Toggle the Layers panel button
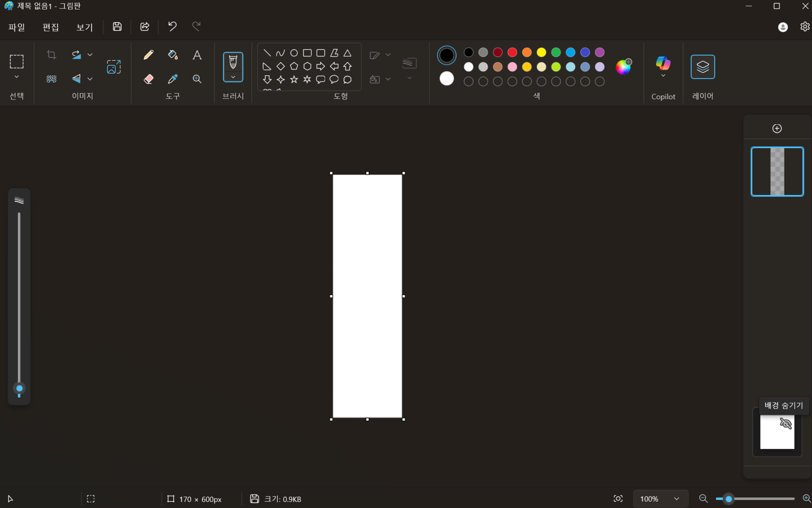The image size is (812, 508). click(x=703, y=67)
